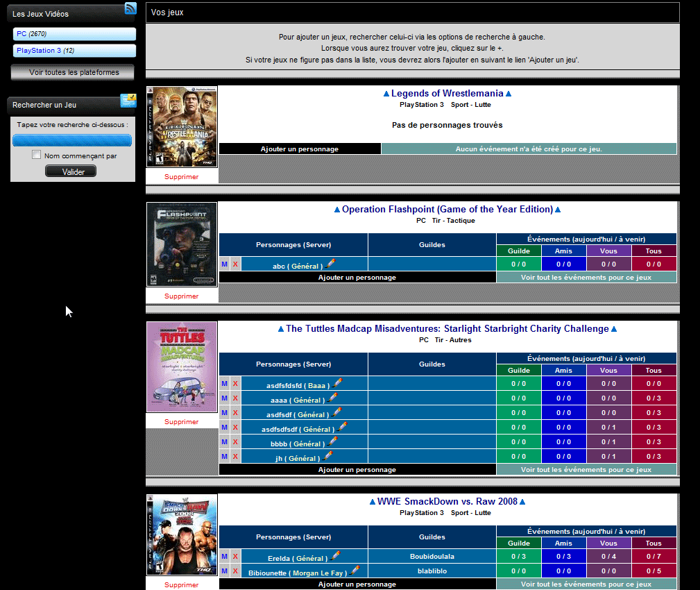Click the left triangle arrow of WWE SmackDown title
Screen dimensions: 700x590
[x=373, y=502]
